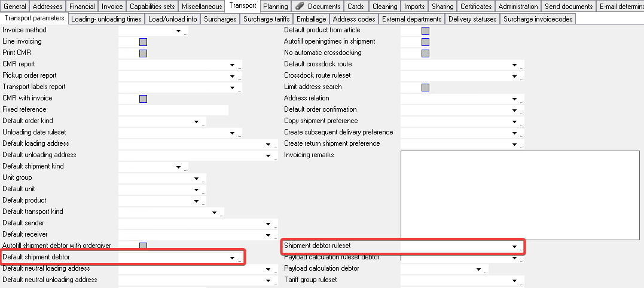The image size is (644, 288).
Task: Open the Address relation dropdown
Action: tap(514, 99)
